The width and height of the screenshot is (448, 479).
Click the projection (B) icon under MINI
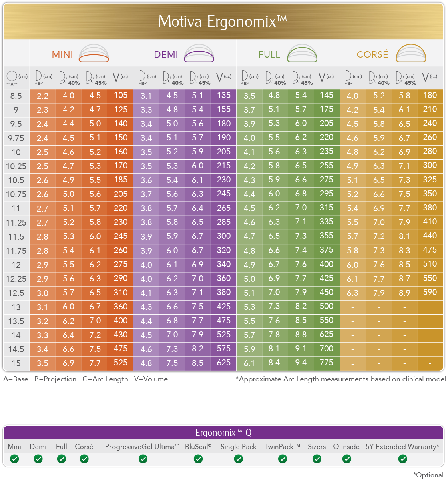[x=38, y=78]
